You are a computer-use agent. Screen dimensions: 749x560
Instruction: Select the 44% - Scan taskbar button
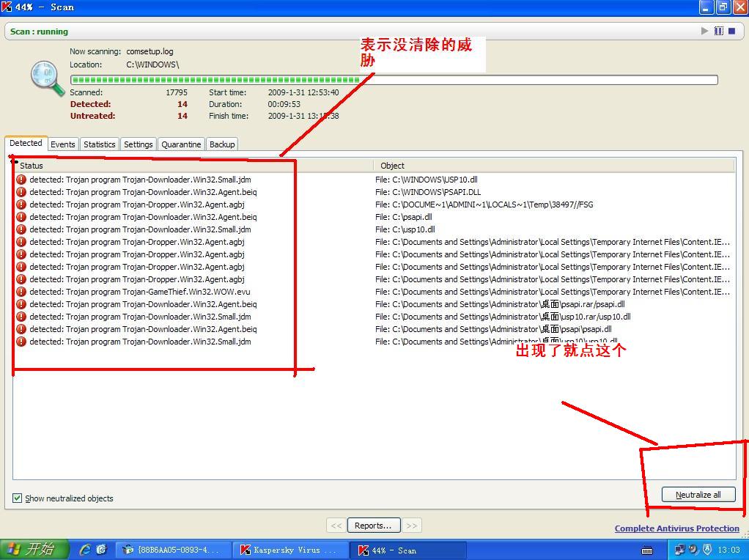[x=407, y=550]
